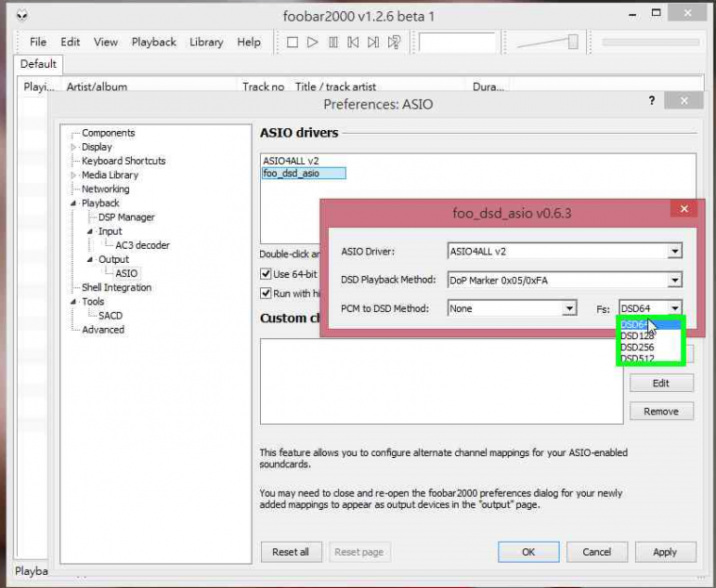Open the DSD Playback Method dropdown

(675, 280)
